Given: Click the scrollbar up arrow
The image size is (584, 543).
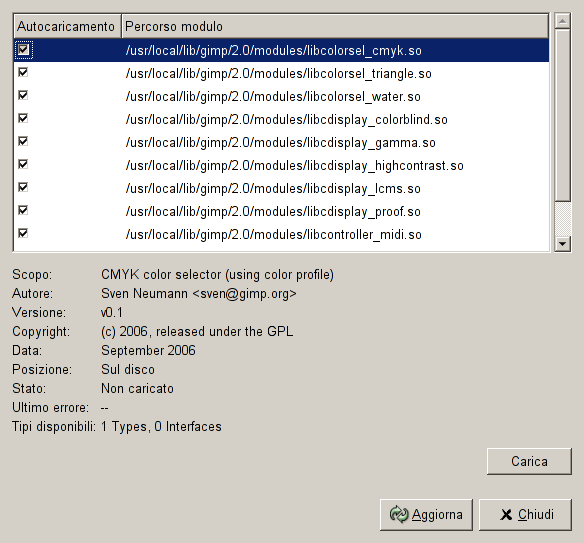Looking at the screenshot, I should click(562, 21).
